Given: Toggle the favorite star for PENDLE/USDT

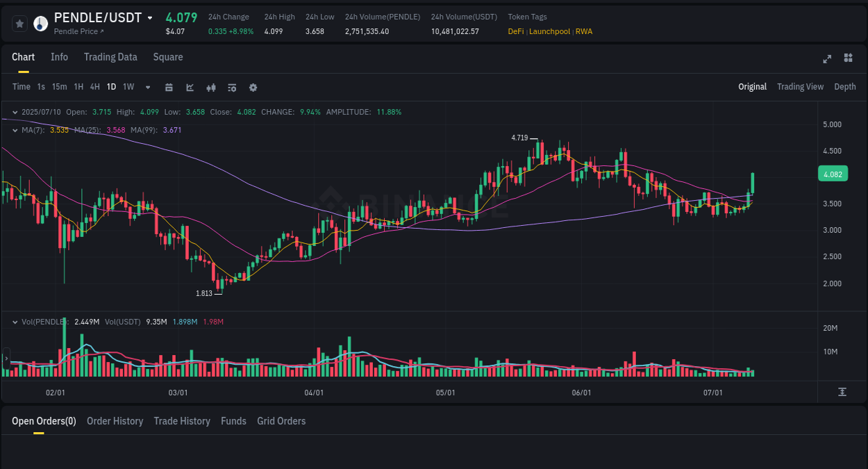Looking at the screenshot, I should (20, 23).
